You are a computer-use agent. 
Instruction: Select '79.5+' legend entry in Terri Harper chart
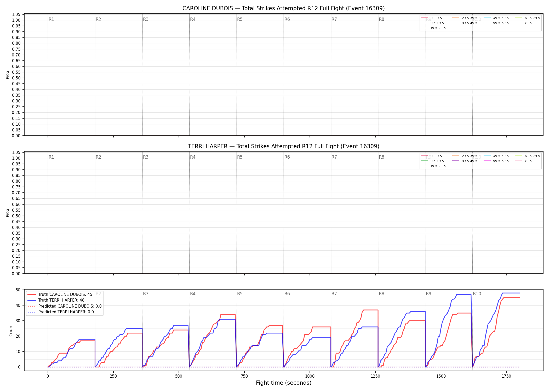525,161
